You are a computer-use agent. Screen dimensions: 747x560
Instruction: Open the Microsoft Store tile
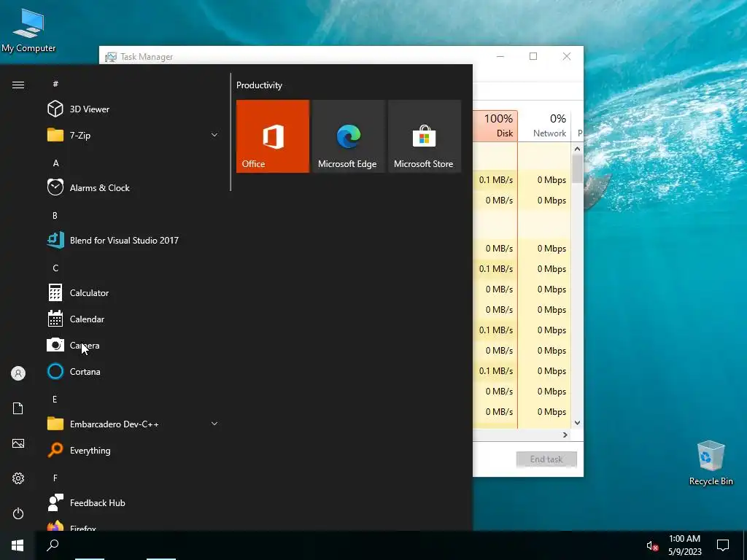point(425,136)
